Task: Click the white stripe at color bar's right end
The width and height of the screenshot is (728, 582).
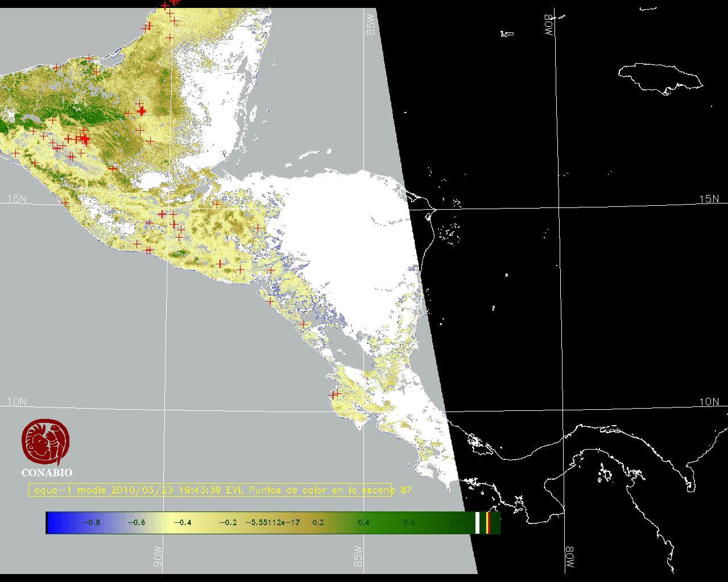Action: pyautogui.click(x=478, y=523)
